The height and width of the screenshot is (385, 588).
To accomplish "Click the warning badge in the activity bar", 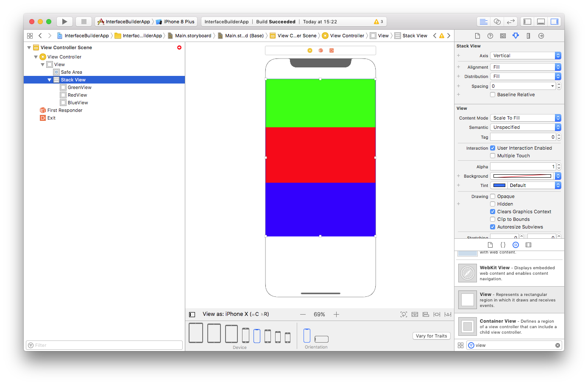I will tap(377, 21).
